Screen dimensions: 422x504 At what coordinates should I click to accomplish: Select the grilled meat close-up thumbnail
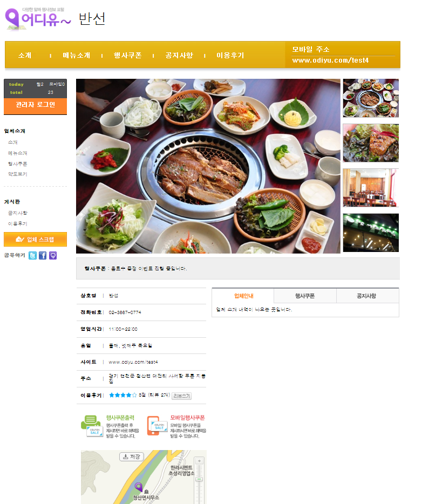point(371,143)
